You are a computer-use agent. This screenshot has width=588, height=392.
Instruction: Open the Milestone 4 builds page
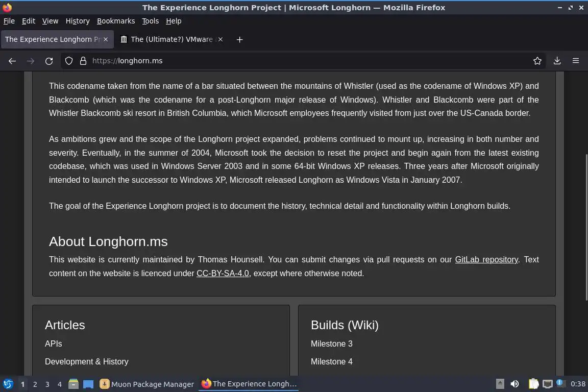tap(331, 361)
